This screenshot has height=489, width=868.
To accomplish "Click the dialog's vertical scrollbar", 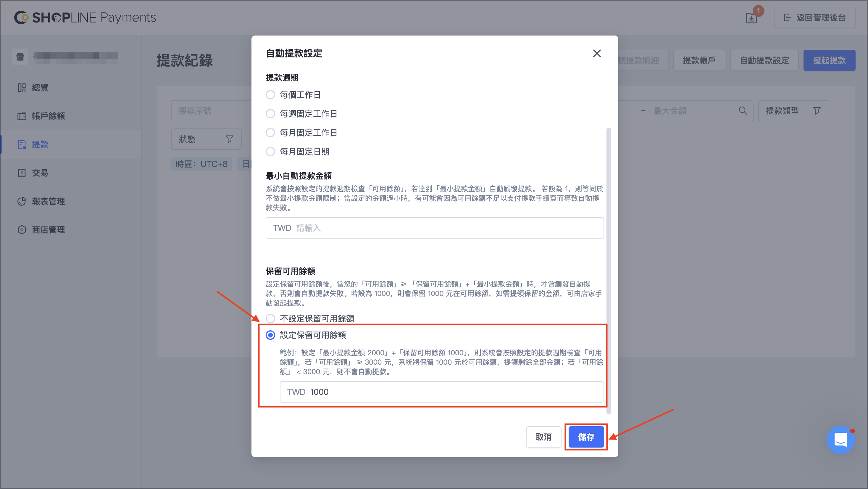I will click(609, 271).
